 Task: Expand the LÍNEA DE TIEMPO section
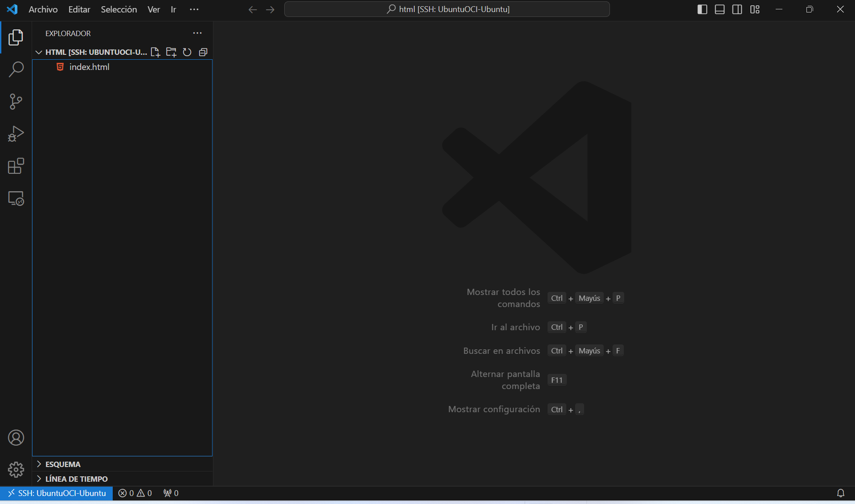[123, 479]
